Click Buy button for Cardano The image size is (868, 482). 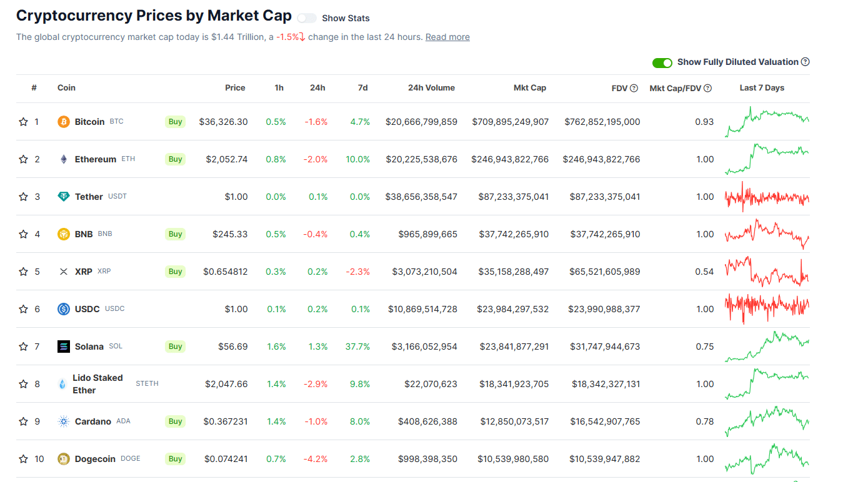pos(176,421)
